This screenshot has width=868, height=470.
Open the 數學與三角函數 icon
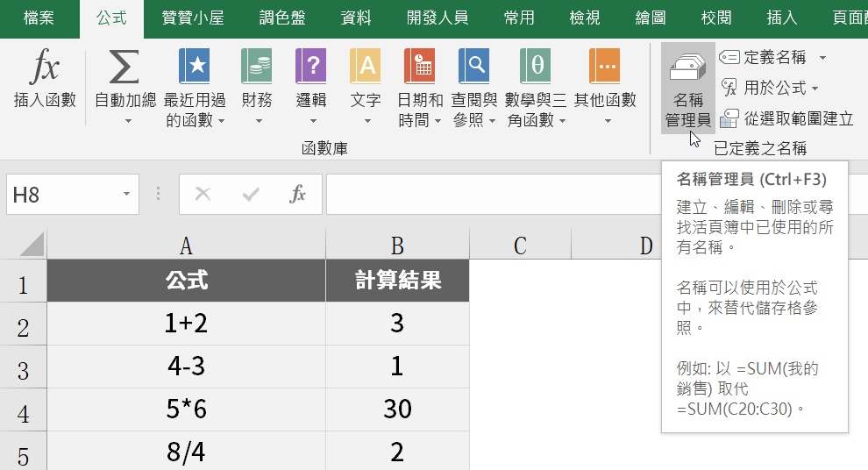(537, 66)
